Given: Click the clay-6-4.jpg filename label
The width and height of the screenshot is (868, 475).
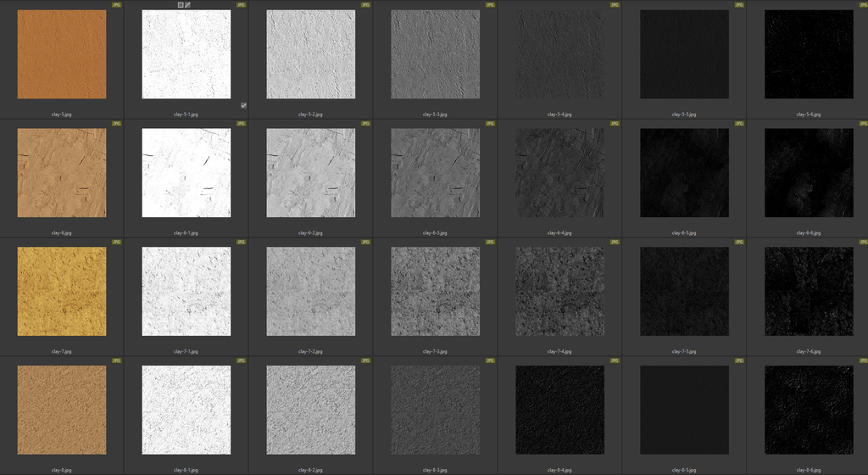Looking at the screenshot, I should tap(559, 232).
